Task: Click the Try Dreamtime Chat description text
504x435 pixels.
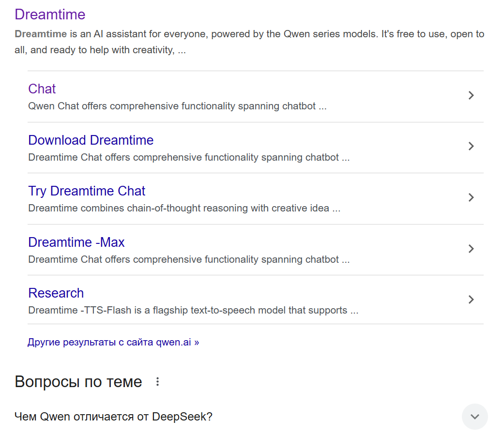Action: click(x=184, y=208)
